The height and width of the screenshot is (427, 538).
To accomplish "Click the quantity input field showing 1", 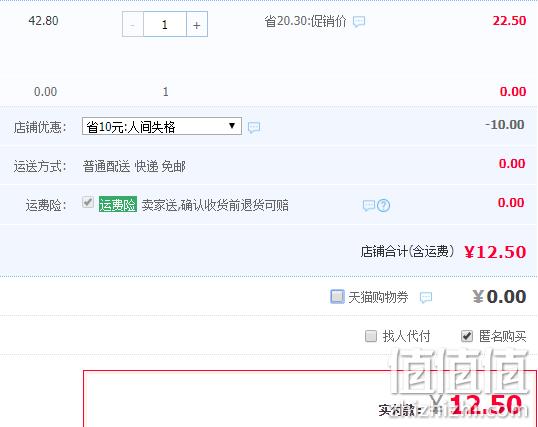I will [x=165, y=24].
